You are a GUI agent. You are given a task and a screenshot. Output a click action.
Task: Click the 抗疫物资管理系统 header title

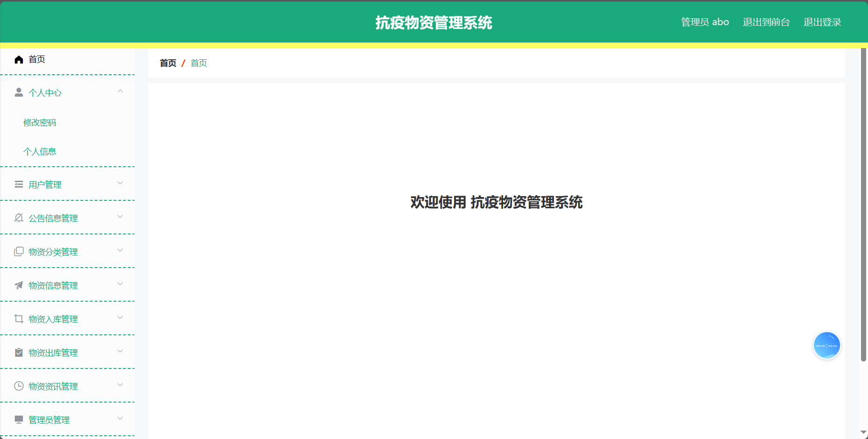coord(434,22)
